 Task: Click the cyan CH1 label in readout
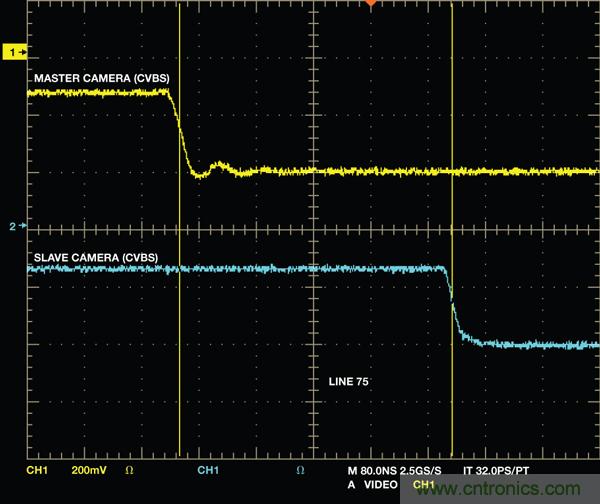(x=209, y=469)
